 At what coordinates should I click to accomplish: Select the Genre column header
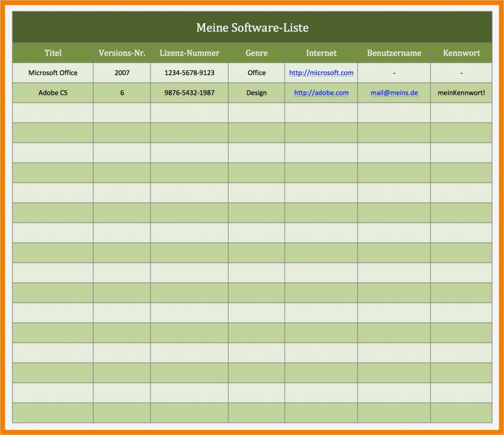[256, 53]
